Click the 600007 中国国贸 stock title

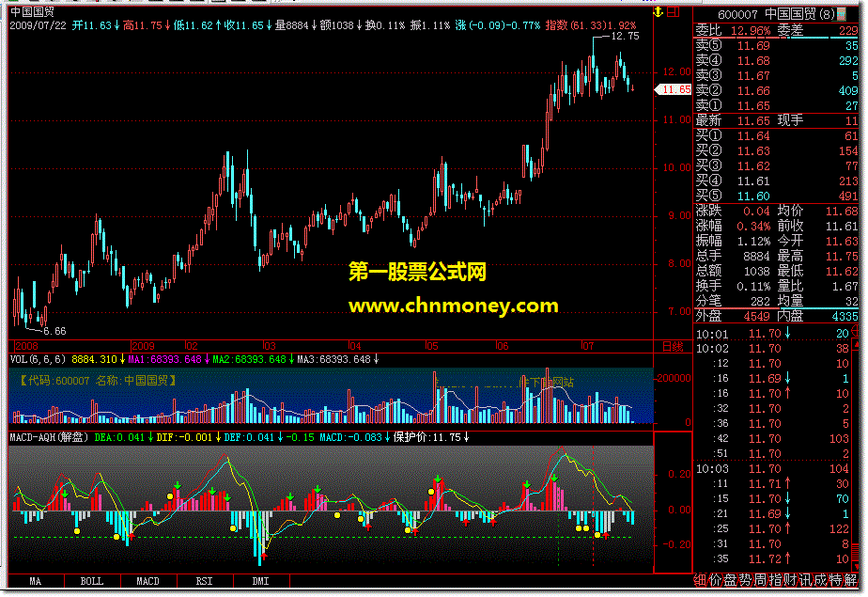point(776,14)
